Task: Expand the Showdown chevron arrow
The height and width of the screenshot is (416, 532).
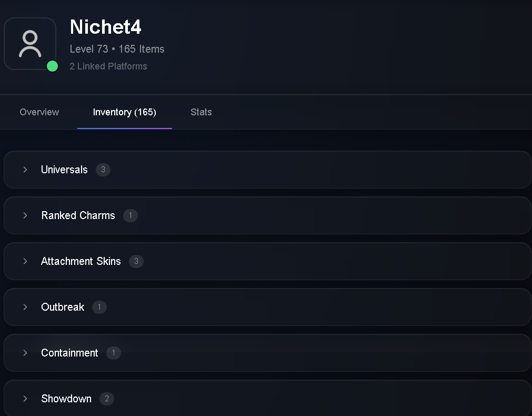Action: tap(25, 399)
